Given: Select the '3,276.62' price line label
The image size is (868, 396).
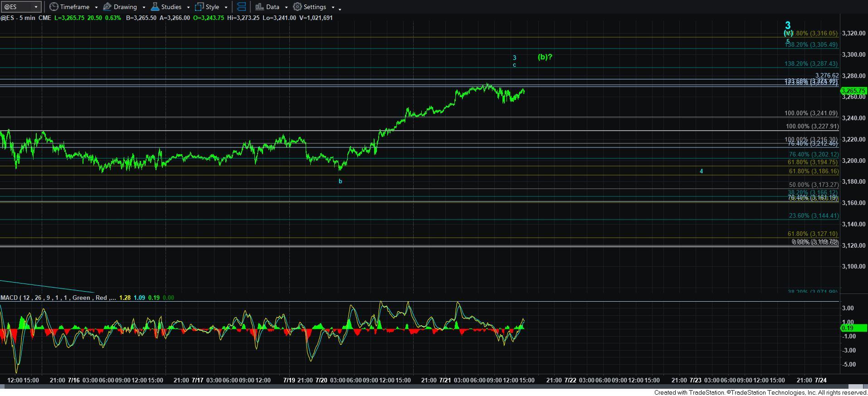Looking at the screenshot, I should (827, 76).
